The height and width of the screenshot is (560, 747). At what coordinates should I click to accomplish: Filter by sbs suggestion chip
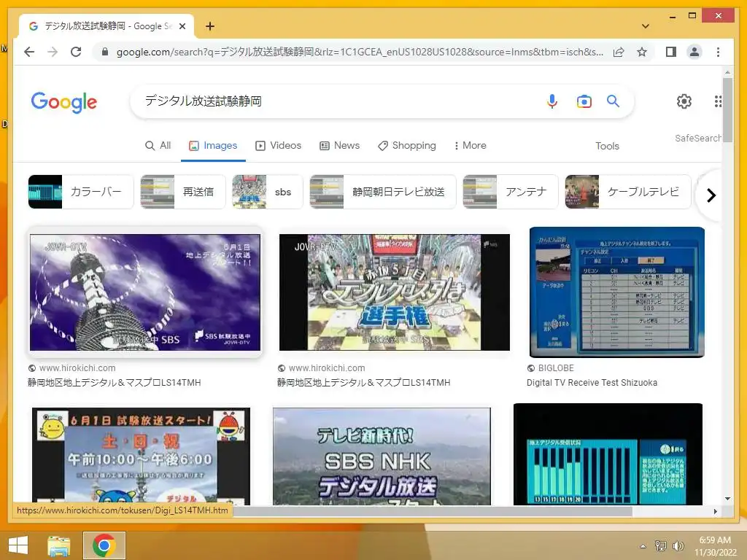[267, 192]
